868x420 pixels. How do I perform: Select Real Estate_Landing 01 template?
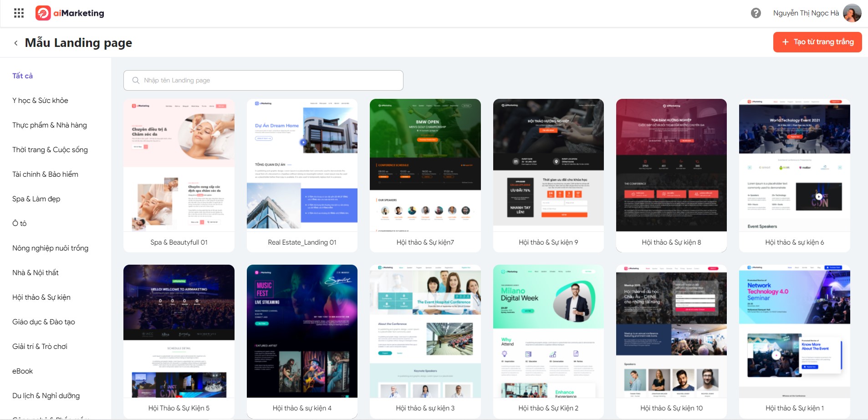click(x=302, y=175)
